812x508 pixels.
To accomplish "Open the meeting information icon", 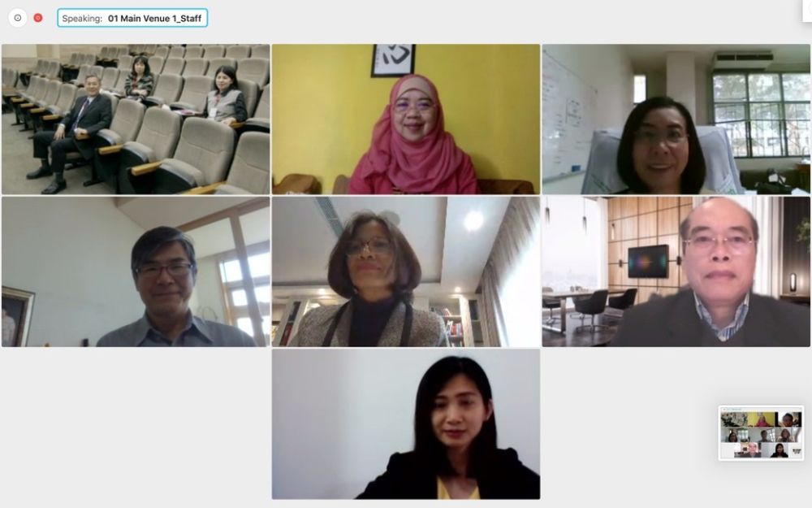I will click(x=18, y=18).
